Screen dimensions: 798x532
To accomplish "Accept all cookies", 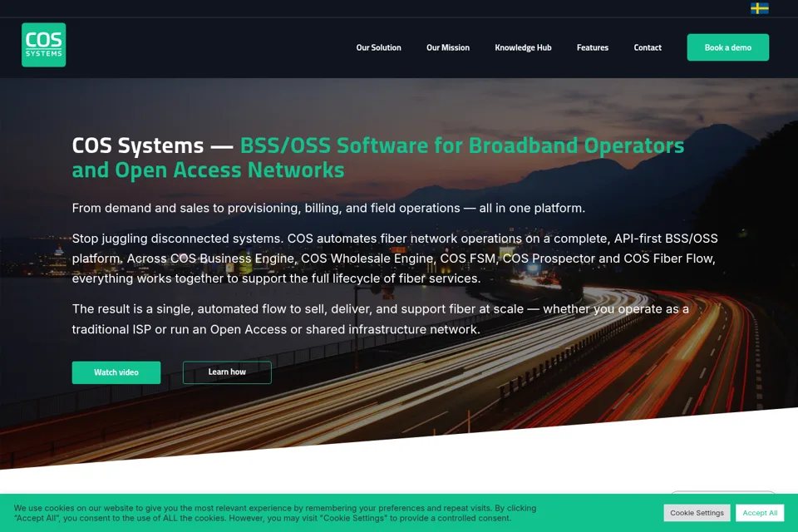I will 760,513.
